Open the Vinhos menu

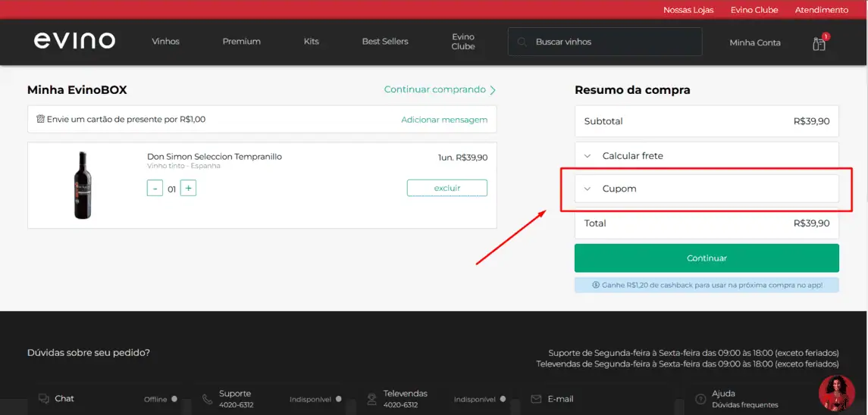point(165,42)
